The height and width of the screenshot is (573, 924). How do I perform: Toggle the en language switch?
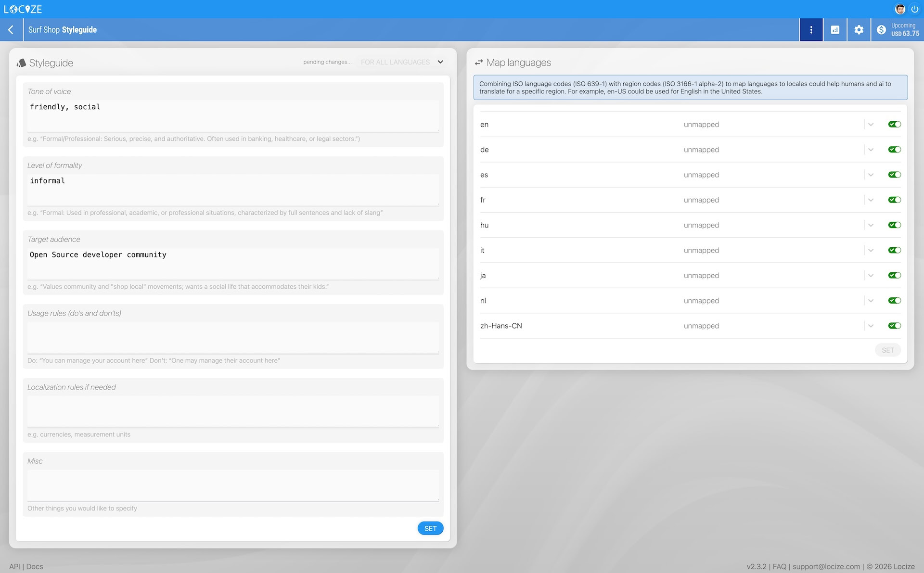894,125
